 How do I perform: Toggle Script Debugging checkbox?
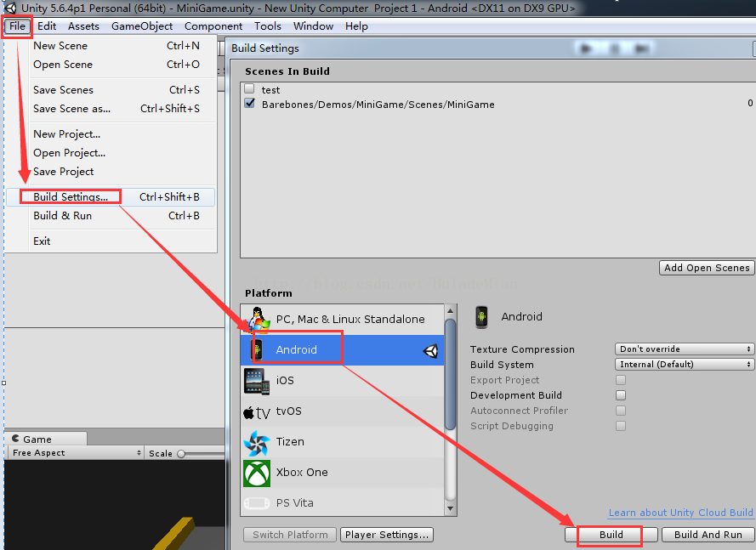pyautogui.click(x=621, y=426)
